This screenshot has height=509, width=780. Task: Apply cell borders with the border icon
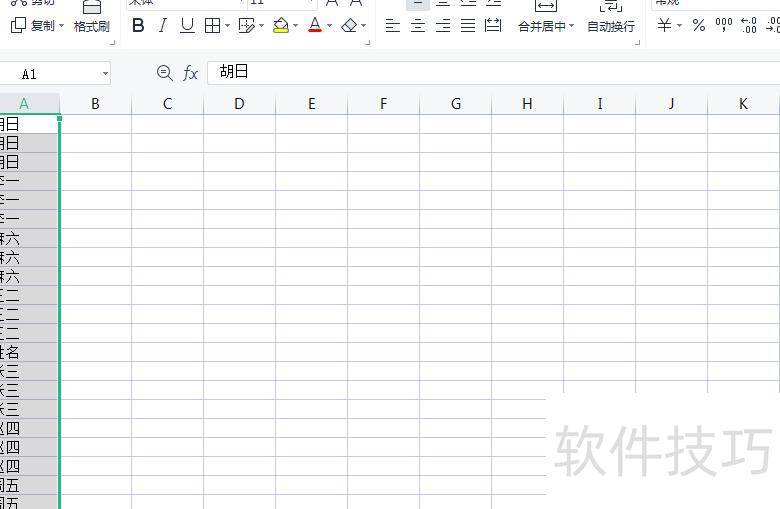(212, 25)
